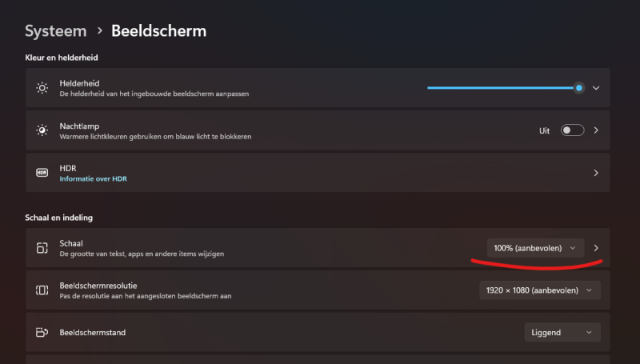
Task: Click the Helderheid sun icon
Action: pyautogui.click(x=42, y=88)
